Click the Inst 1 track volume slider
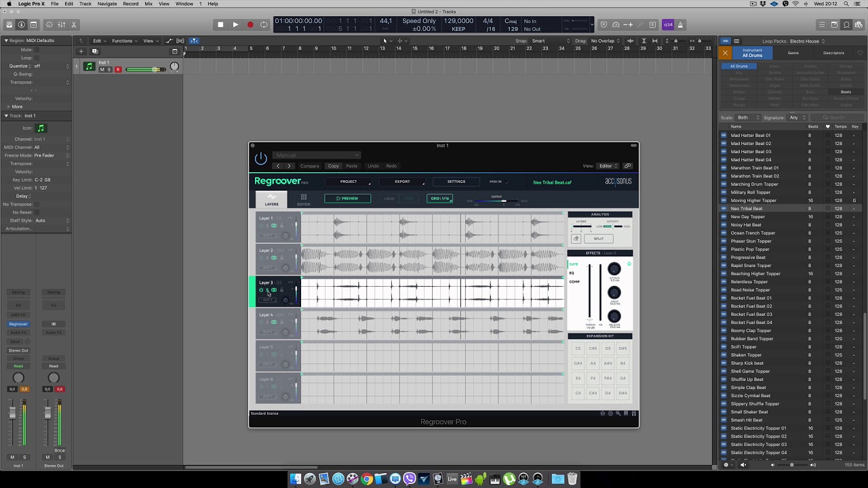 point(144,69)
